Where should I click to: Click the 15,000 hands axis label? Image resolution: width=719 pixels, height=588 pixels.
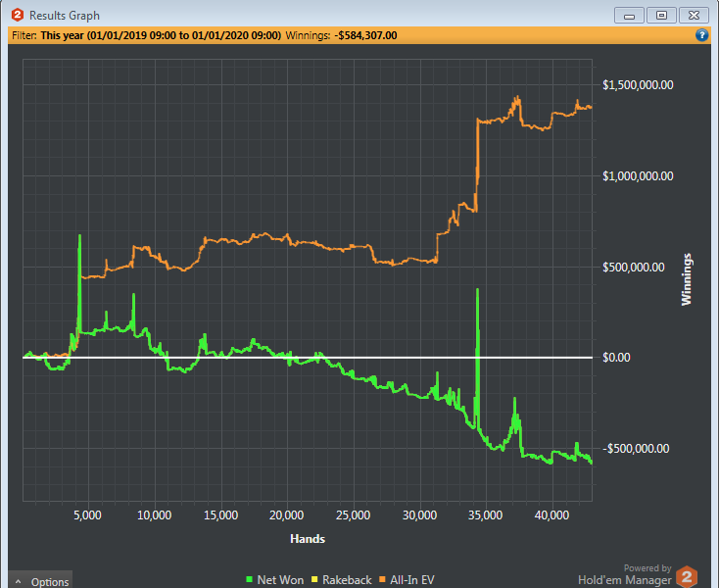220,515
